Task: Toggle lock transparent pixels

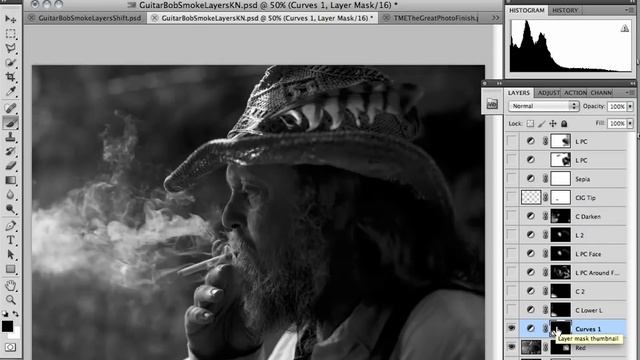Action: coord(530,124)
